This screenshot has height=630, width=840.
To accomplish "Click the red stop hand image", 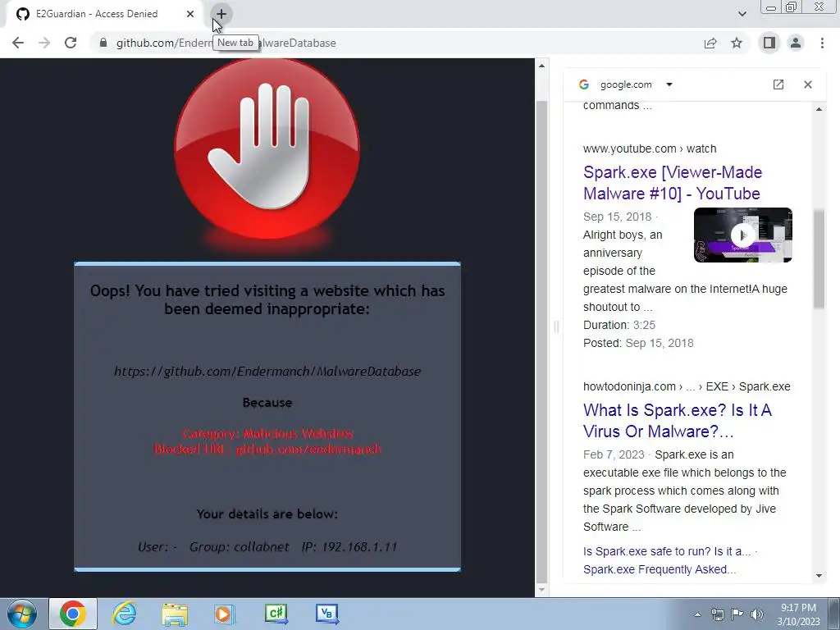I will (267, 148).
